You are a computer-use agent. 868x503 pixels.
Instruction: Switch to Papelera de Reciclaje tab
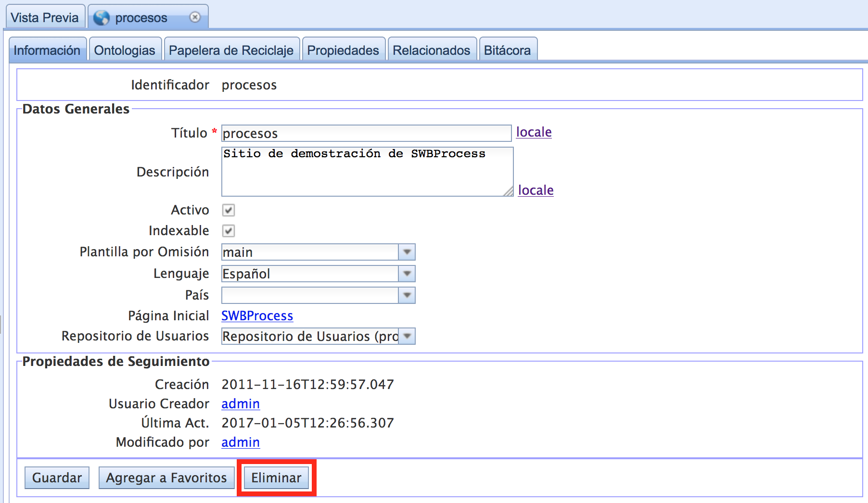(231, 50)
